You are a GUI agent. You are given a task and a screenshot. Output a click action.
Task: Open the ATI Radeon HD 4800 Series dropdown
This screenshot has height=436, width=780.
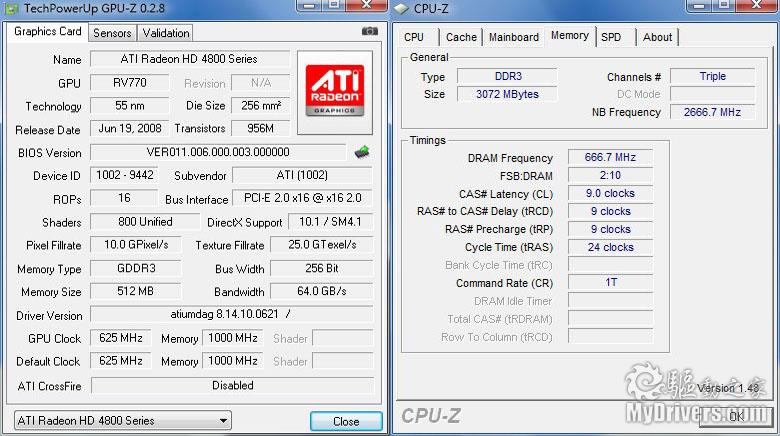(x=123, y=421)
